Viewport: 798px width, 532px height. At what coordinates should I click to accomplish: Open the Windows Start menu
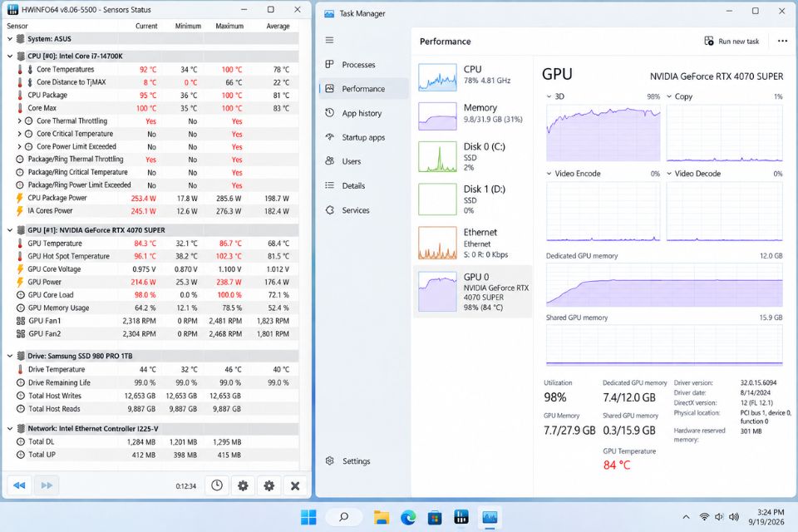pyautogui.click(x=308, y=517)
